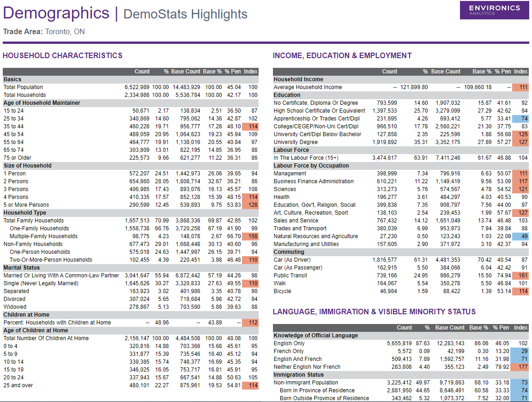Click the Total Population row label

[x=23, y=87]
